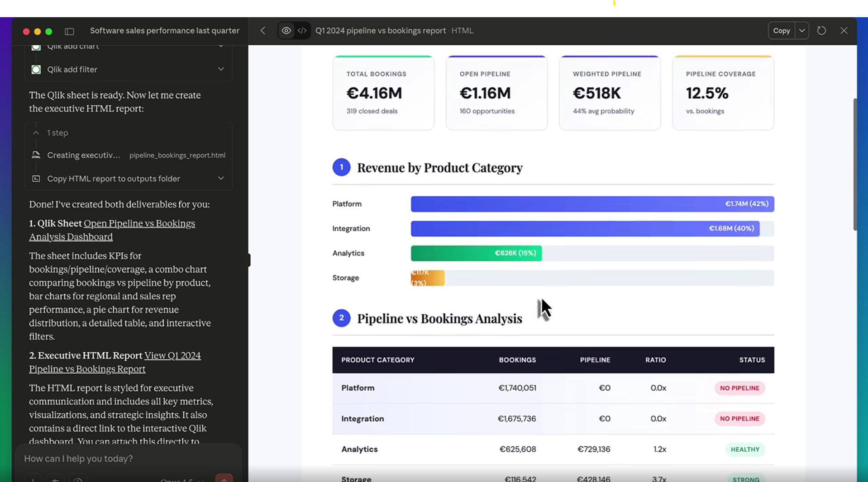Click the HTML file icon beside Creating executive
This screenshot has height=482, width=868.
[x=36, y=155]
